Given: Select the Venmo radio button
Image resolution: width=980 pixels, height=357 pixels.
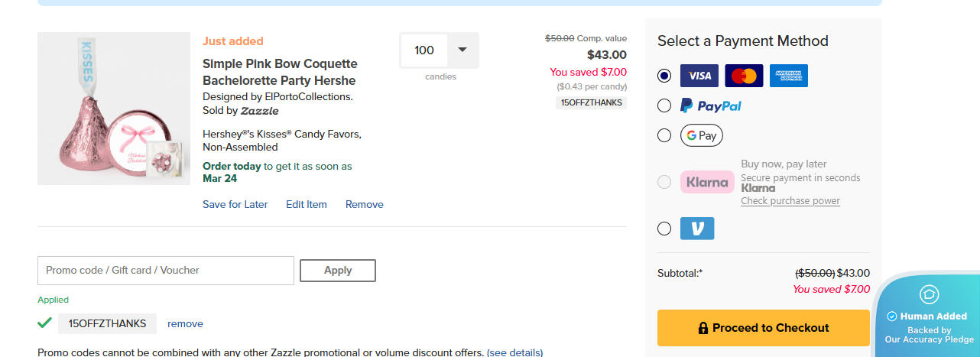Looking at the screenshot, I should pyautogui.click(x=664, y=229).
